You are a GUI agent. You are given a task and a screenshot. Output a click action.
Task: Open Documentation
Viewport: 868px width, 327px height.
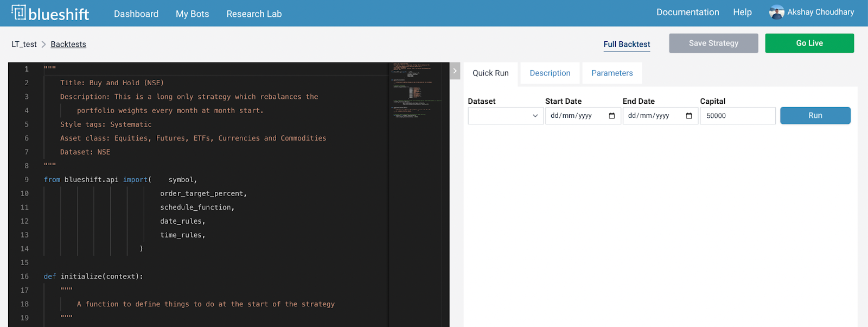[x=688, y=12]
